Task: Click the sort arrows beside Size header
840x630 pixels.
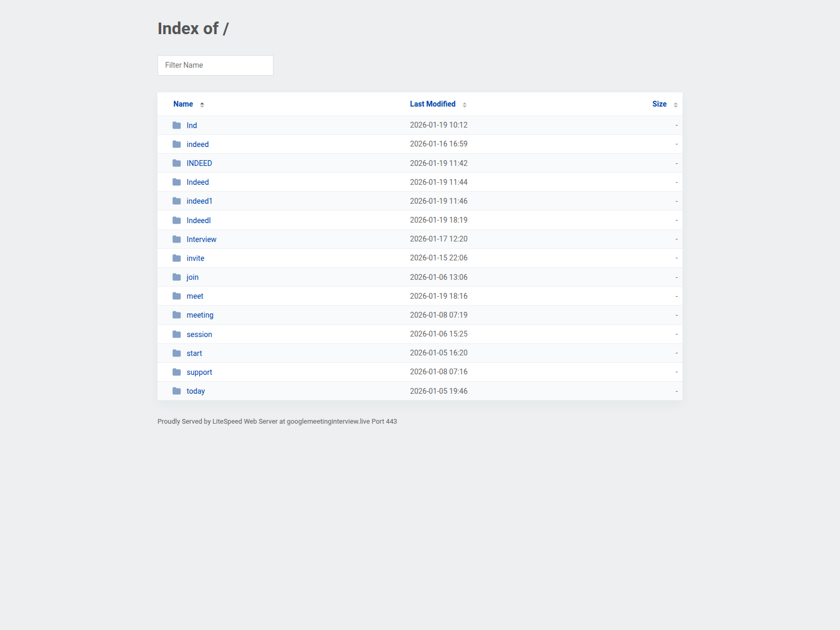Action: coord(676,105)
